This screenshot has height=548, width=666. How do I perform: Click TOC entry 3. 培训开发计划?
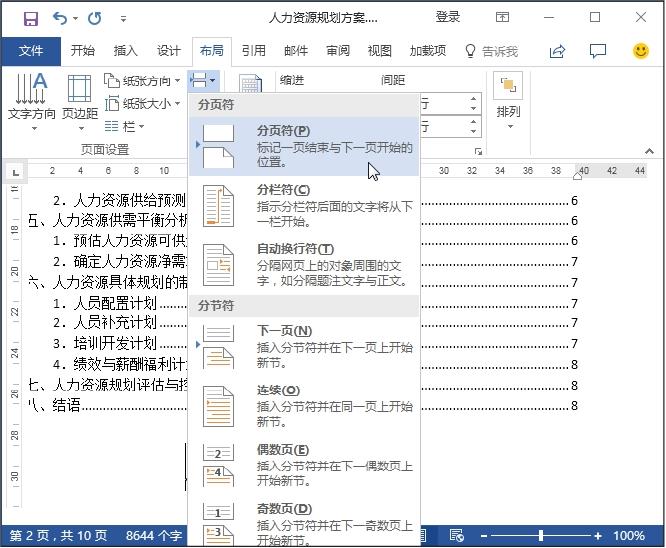click(x=104, y=343)
